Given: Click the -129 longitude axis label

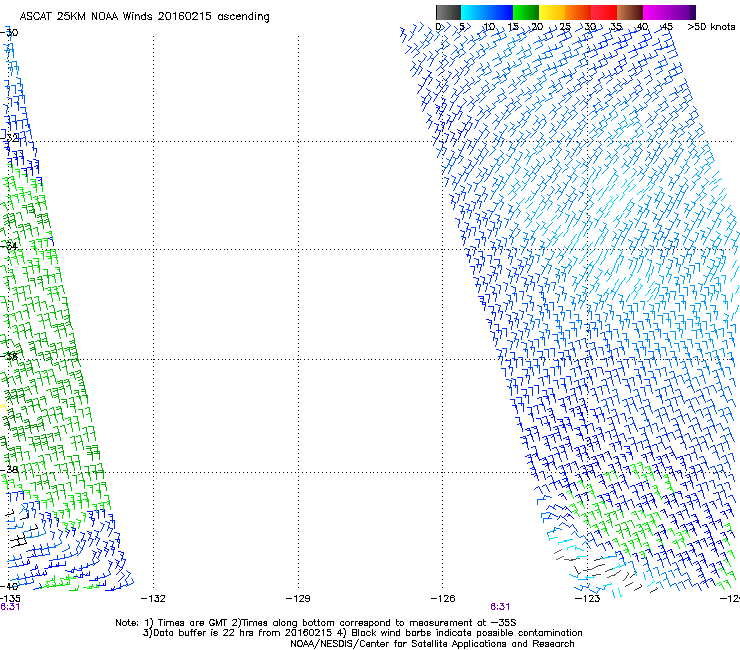Looking at the screenshot, I should tap(298, 599).
